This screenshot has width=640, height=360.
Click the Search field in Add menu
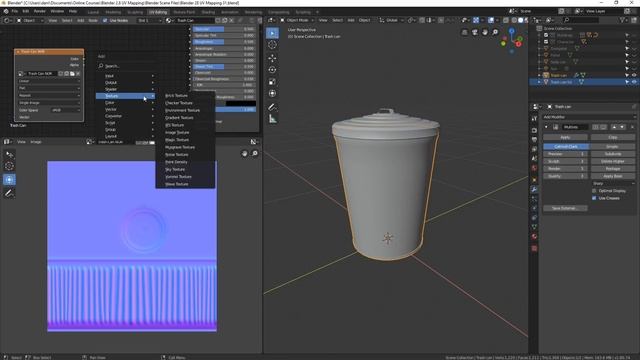(125, 66)
